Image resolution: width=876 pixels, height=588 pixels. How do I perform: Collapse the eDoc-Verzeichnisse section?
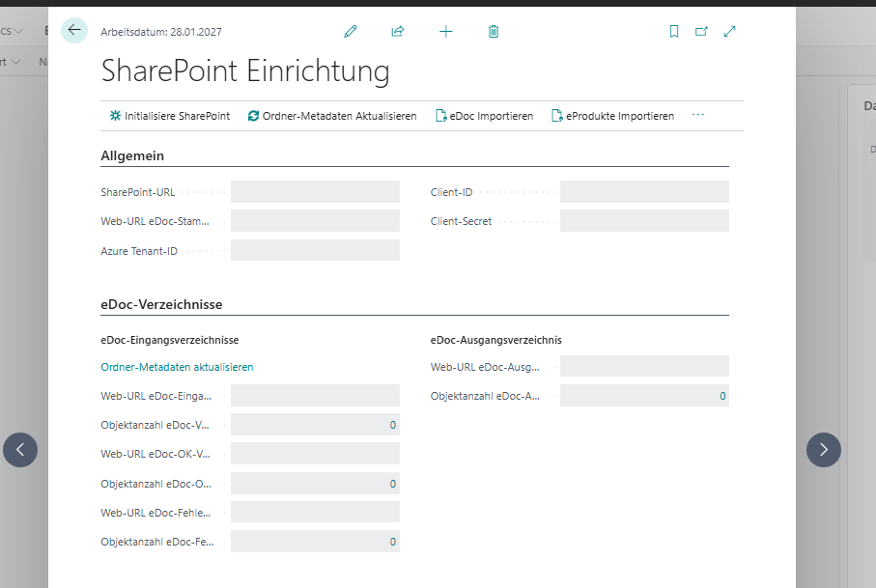click(161, 304)
